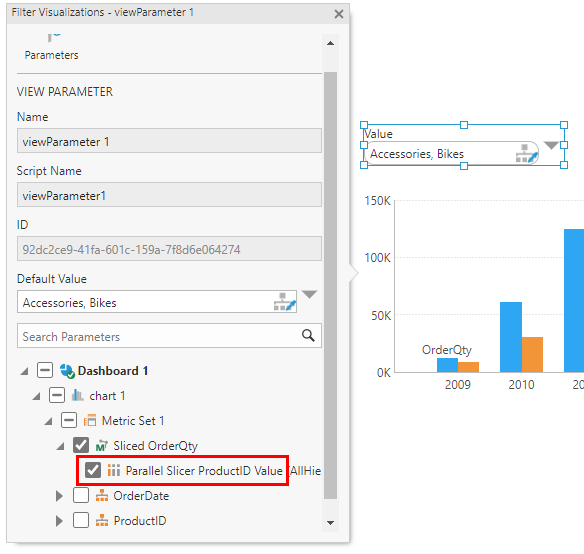This screenshot has height=554, width=584.
Task: Collapse the Metric Set 1 node
Action: 48,421
